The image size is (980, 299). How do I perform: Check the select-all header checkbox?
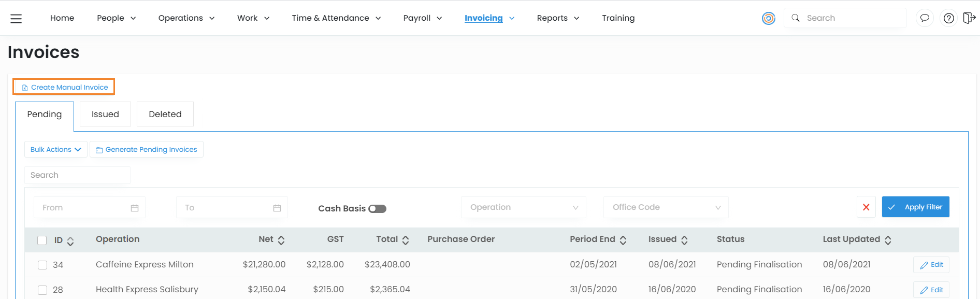[42, 240]
